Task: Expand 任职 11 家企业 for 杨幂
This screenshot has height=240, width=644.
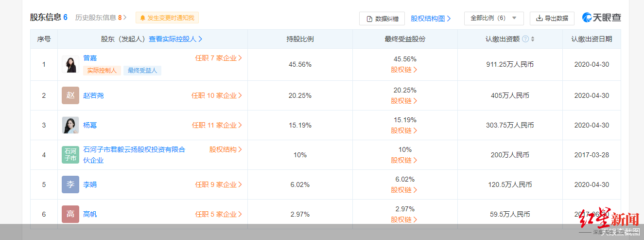Action: [217, 125]
